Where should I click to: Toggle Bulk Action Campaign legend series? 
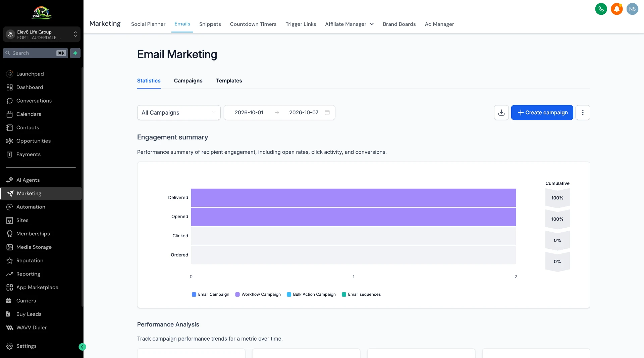311,294
